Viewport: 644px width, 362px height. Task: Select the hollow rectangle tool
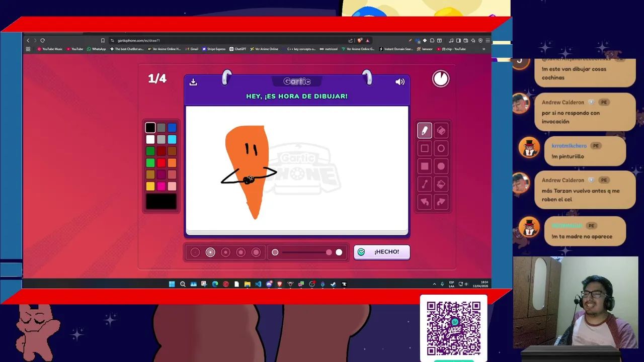(x=424, y=148)
